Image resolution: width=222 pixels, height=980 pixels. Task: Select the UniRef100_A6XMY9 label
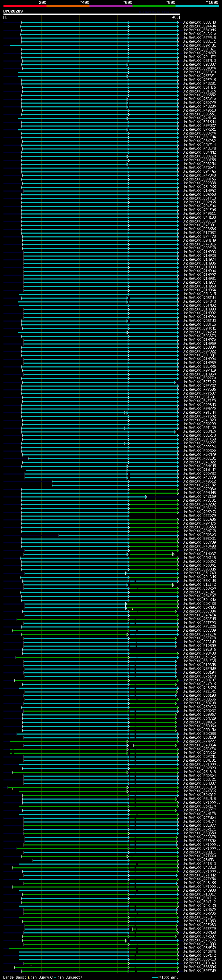(199, 455)
